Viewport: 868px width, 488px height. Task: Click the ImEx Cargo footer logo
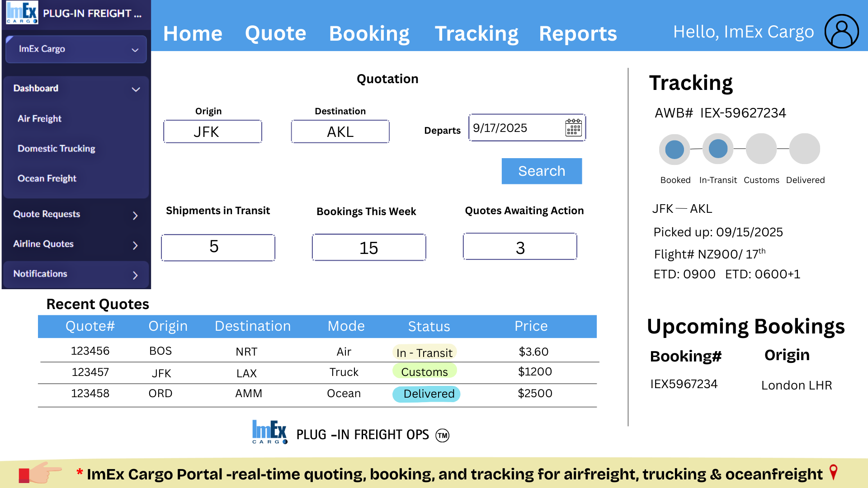point(270,432)
